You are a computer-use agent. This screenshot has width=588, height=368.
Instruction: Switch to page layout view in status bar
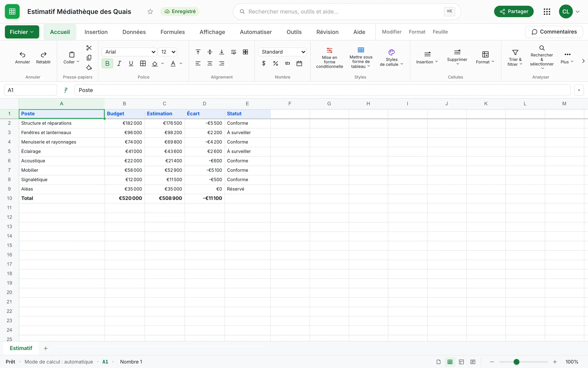tap(461, 362)
